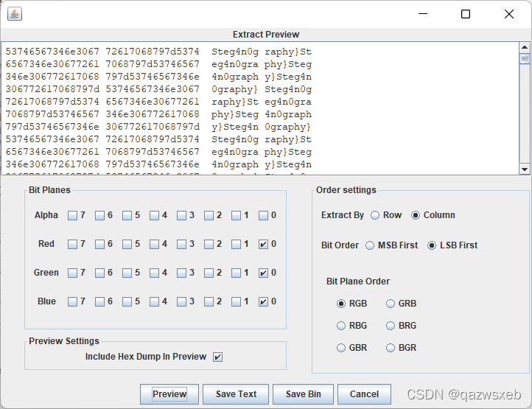Select GRB bit plane order
Viewport: 532px width, 409px height.
coord(391,304)
